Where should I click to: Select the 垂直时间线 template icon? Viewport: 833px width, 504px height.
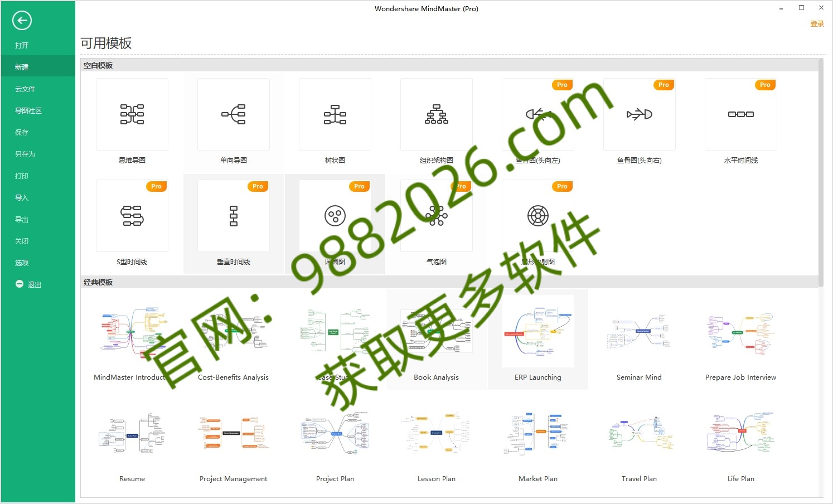pos(234,216)
